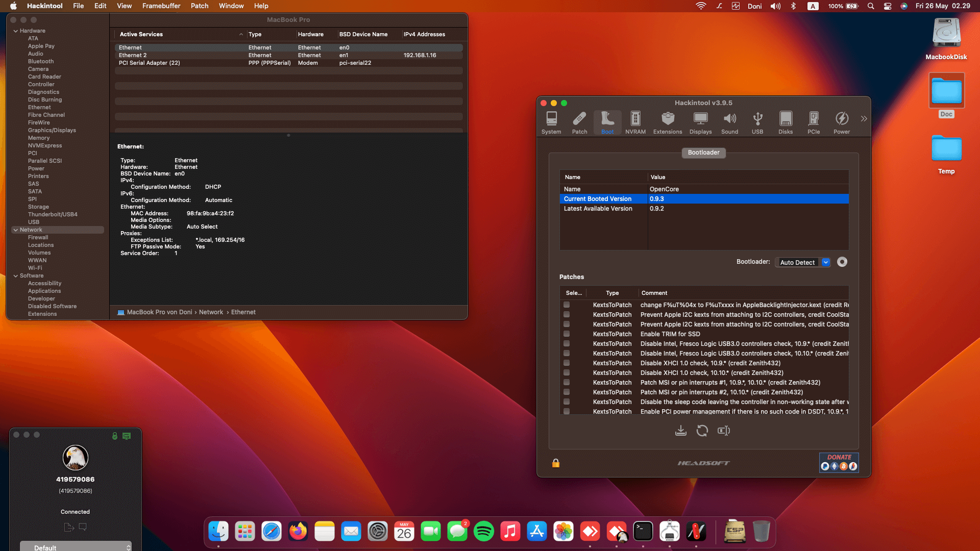Check Patch MSI or pin interrupts #2 checkbox
Image resolution: width=980 pixels, height=551 pixels.
click(567, 392)
